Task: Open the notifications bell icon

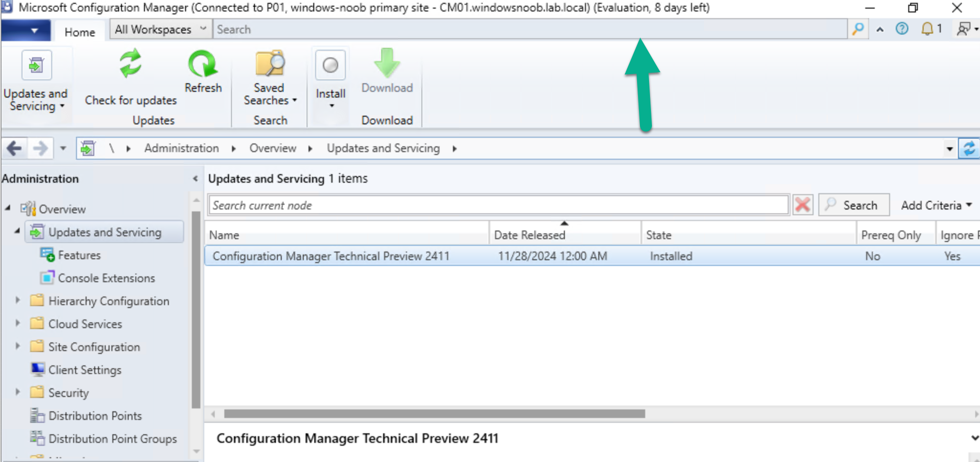Action: pyautogui.click(x=927, y=29)
